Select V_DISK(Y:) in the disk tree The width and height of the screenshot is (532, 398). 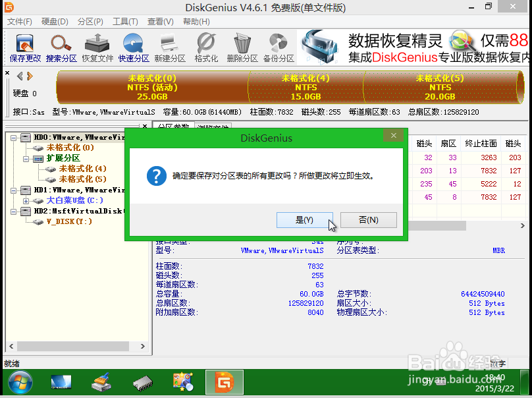(x=69, y=221)
